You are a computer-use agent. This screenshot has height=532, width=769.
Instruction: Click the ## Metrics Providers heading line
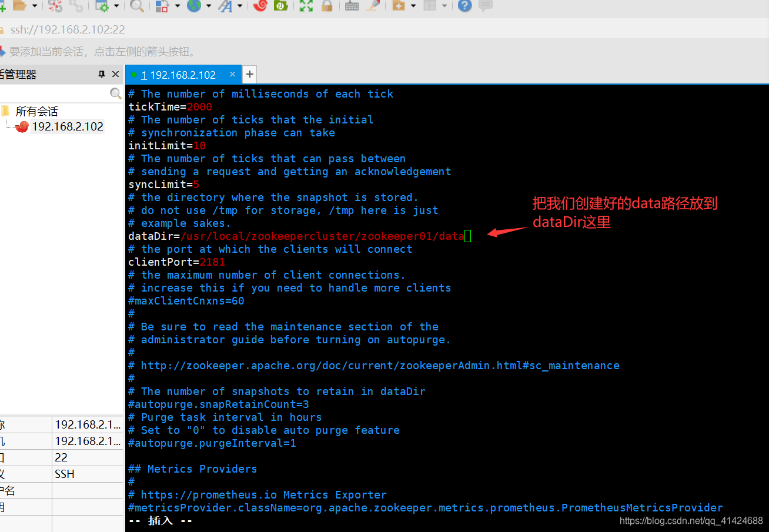[193, 469]
